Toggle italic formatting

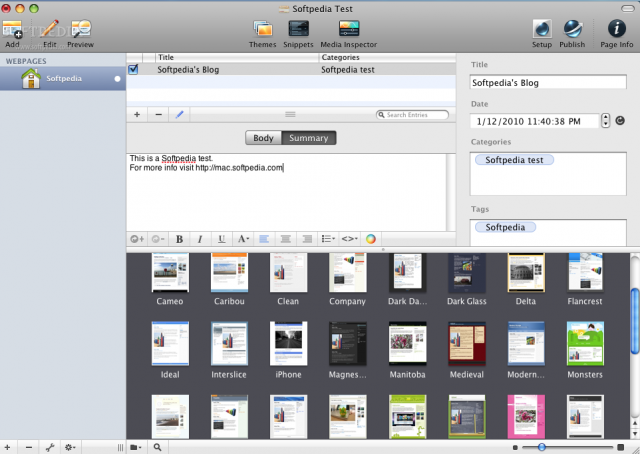(x=200, y=239)
